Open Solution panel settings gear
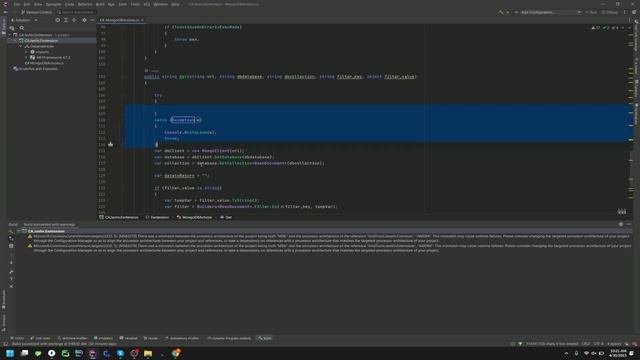640x360 pixels. point(84,20)
